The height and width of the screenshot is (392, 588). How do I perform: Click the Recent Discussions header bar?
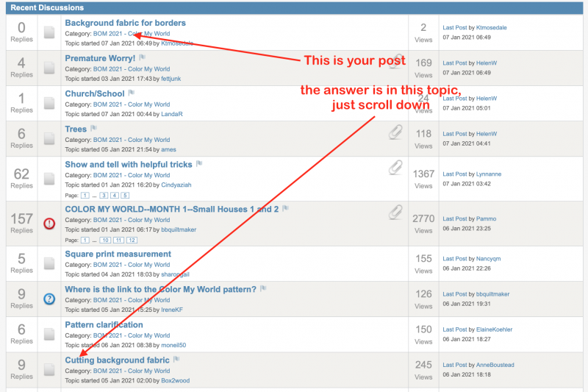click(x=294, y=7)
